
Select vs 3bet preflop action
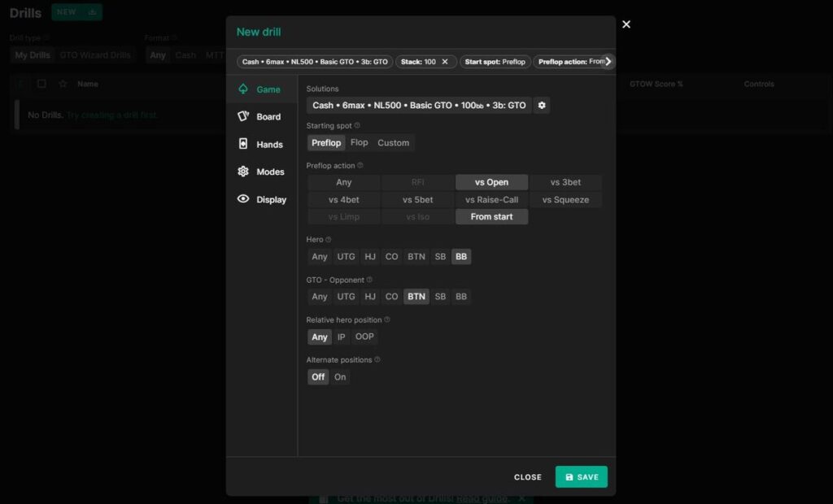(565, 183)
